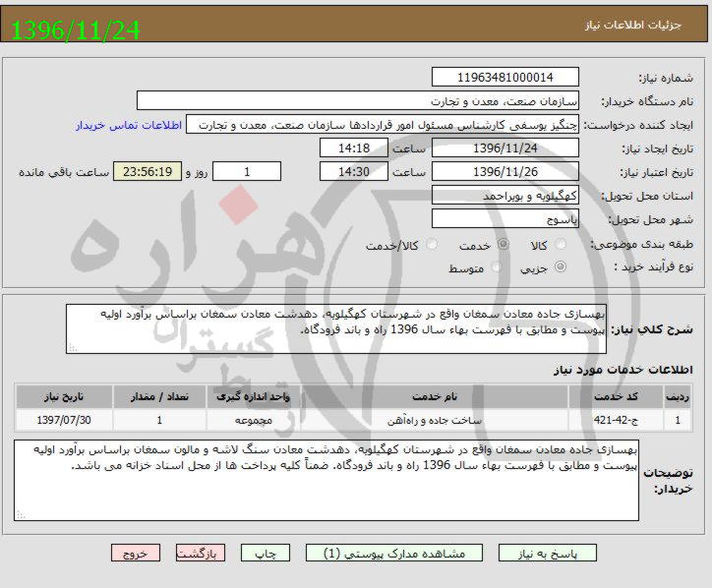The image size is (712, 588).
Task: Click the پاسخ به نیاز button
Action: pos(548,553)
